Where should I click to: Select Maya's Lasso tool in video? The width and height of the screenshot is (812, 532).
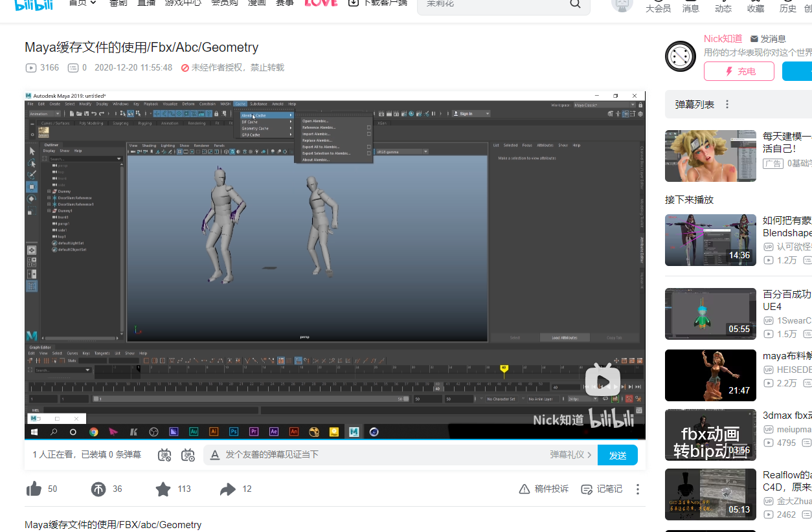[32, 162]
